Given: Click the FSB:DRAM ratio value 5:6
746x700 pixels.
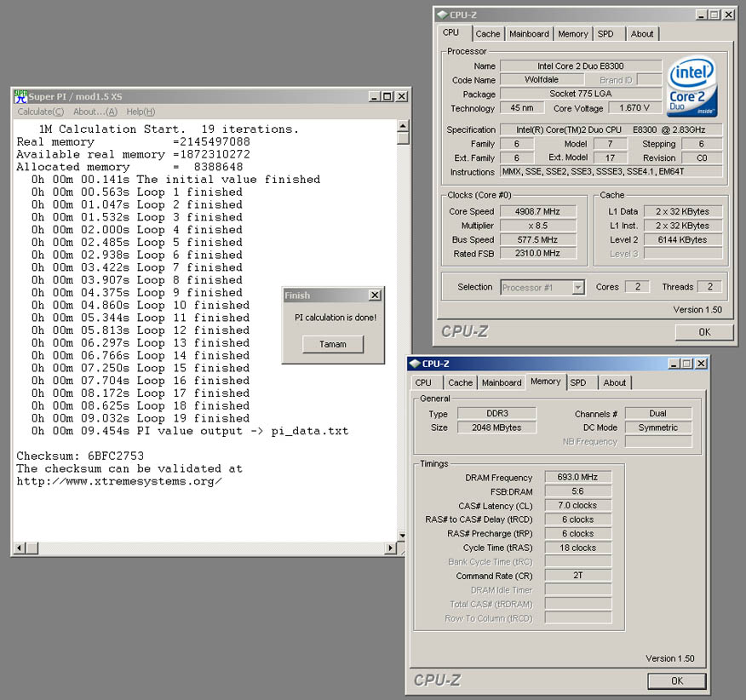Looking at the screenshot, I should (577, 491).
